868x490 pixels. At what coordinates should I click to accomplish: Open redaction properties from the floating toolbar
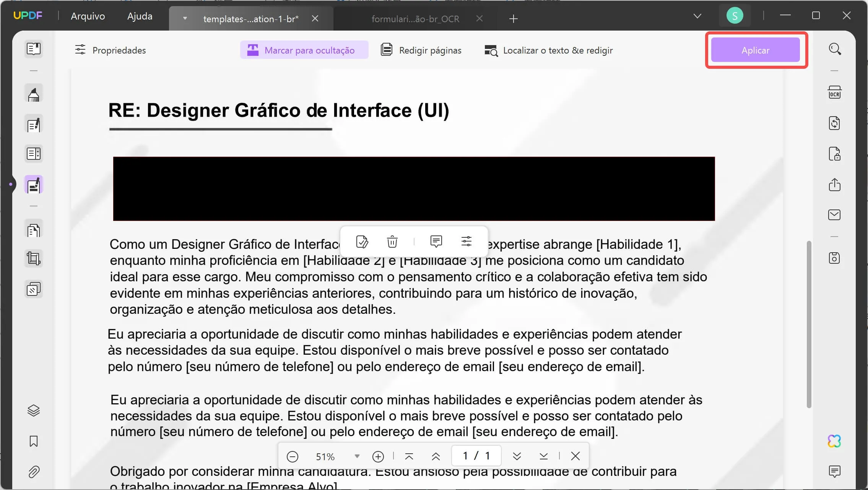pos(467,242)
